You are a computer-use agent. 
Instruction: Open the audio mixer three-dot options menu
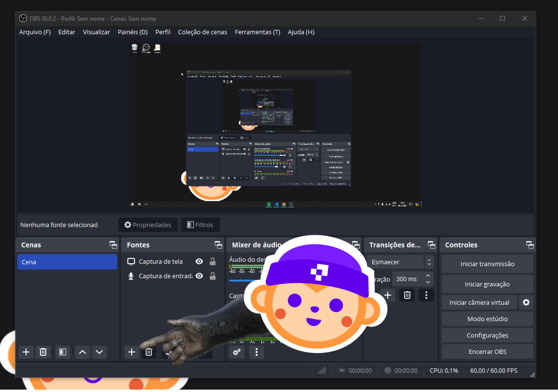coord(256,352)
